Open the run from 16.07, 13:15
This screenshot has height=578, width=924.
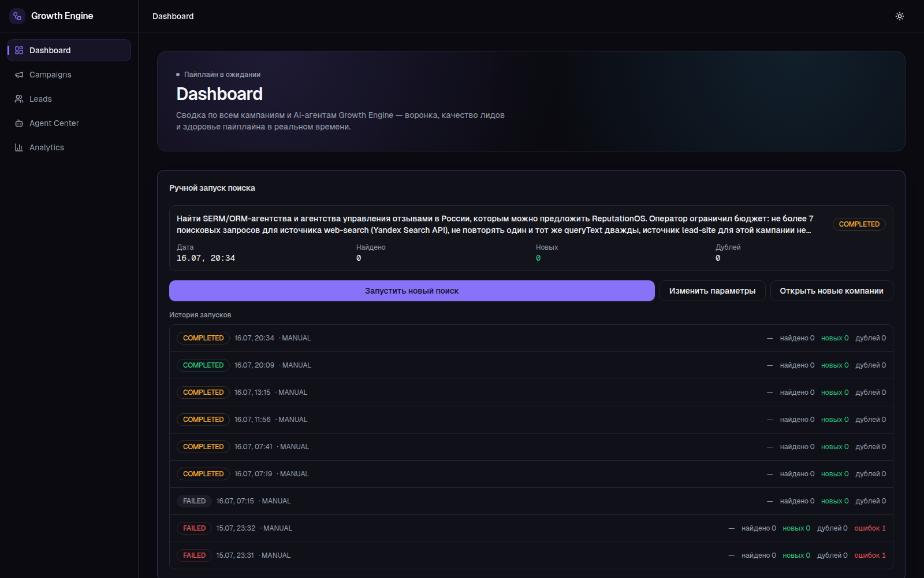pos(531,392)
